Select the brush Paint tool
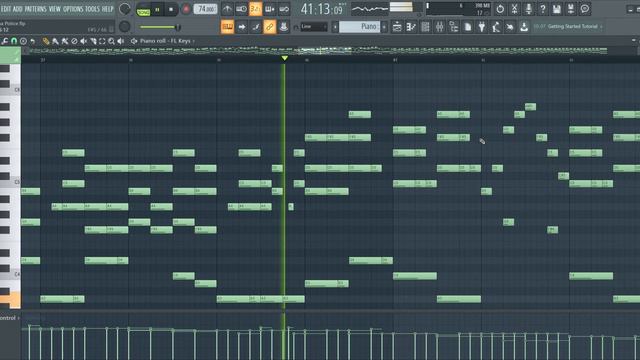640x360 pixels. (55, 41)
